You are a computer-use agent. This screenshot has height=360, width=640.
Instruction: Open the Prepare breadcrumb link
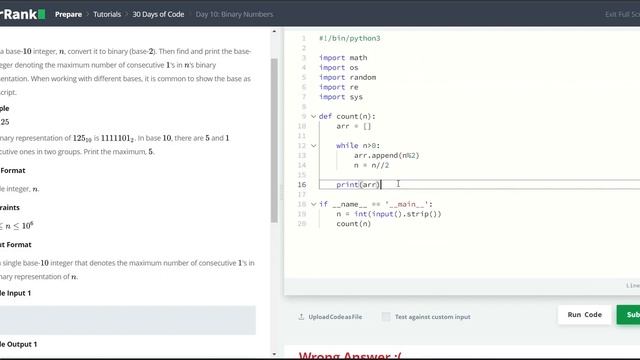68,14
